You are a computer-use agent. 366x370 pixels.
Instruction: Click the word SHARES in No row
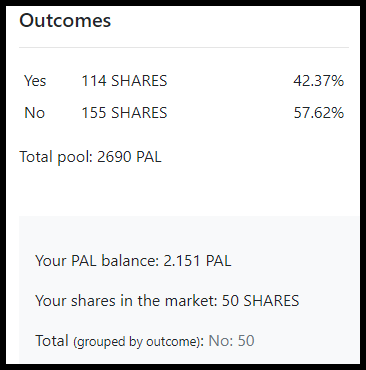pos(139,113)
